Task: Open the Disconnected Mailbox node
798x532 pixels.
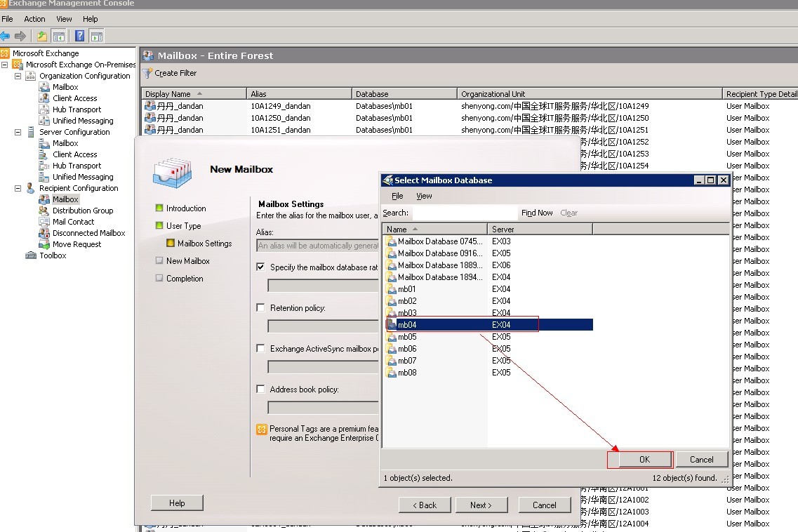Action: click(88, 232)
